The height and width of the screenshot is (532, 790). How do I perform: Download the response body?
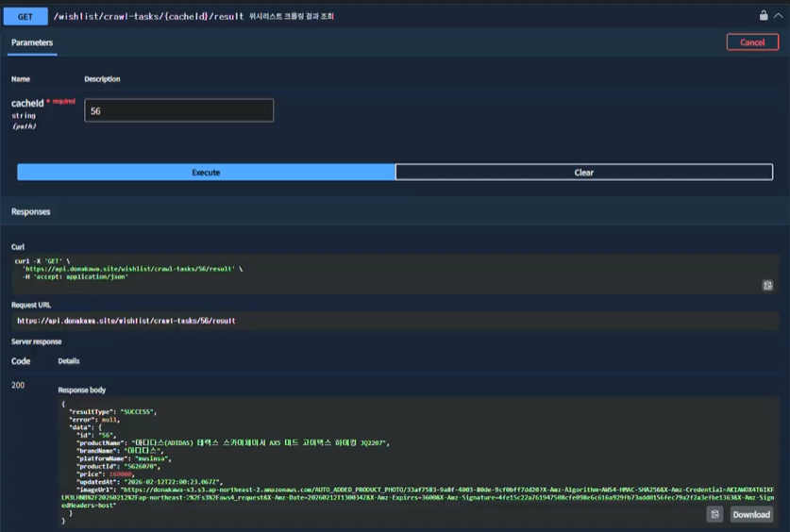[x=751, y=514]
